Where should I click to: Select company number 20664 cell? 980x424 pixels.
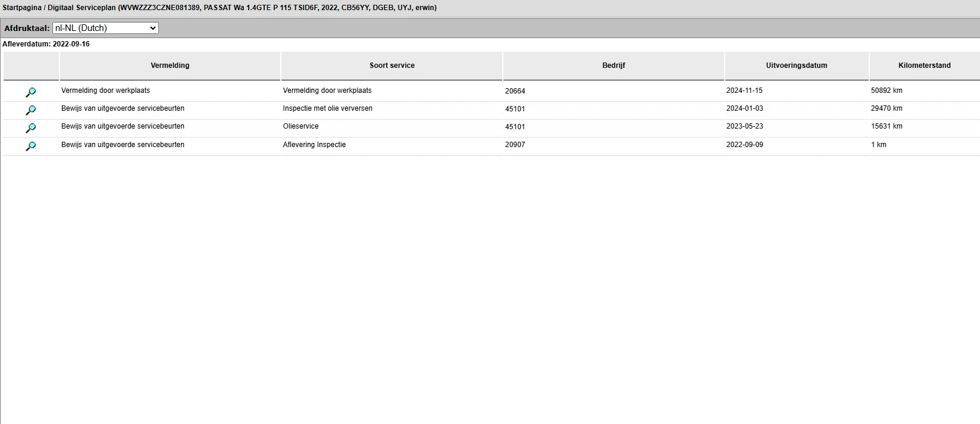[x=515, y=91]
